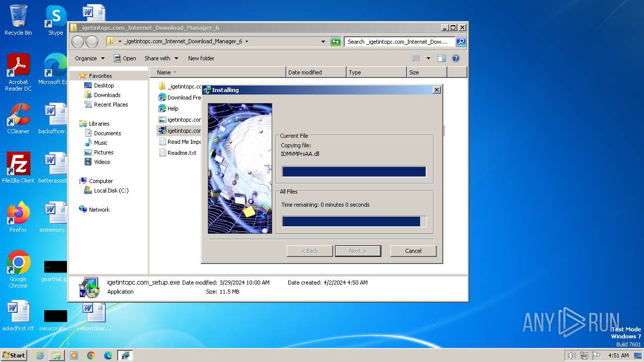Click the search magnifier icon

point(460,42)
